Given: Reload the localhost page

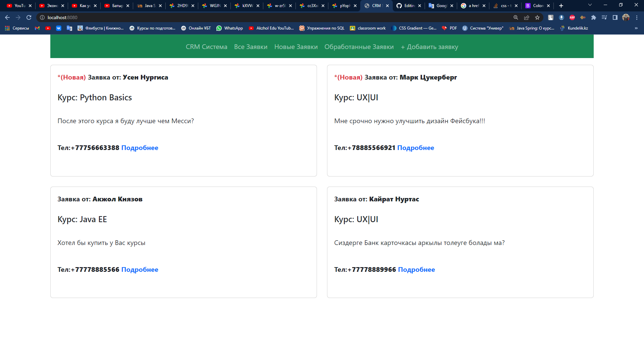Looking at the screenshot, I should point(29,17).
